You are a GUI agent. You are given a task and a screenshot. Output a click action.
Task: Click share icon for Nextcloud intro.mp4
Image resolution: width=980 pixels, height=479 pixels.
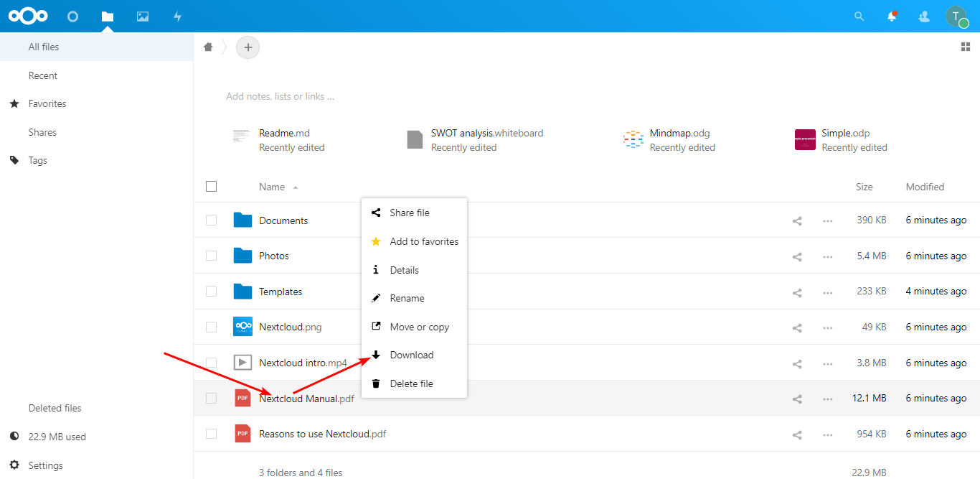(796, 363)
